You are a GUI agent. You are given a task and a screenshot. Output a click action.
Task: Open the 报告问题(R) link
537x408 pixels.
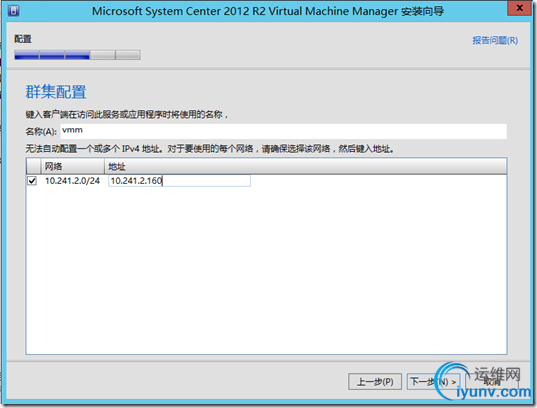coord(495,40)
